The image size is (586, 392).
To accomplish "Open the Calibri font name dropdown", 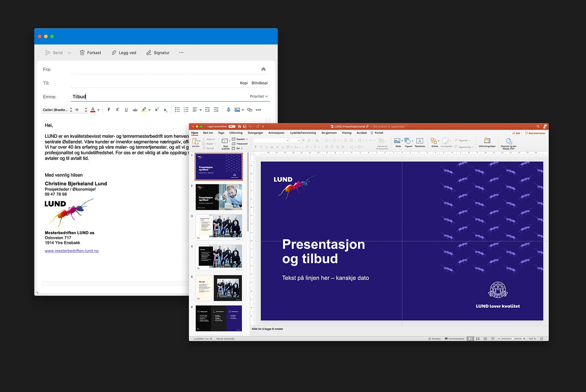I will coord(58,110).
